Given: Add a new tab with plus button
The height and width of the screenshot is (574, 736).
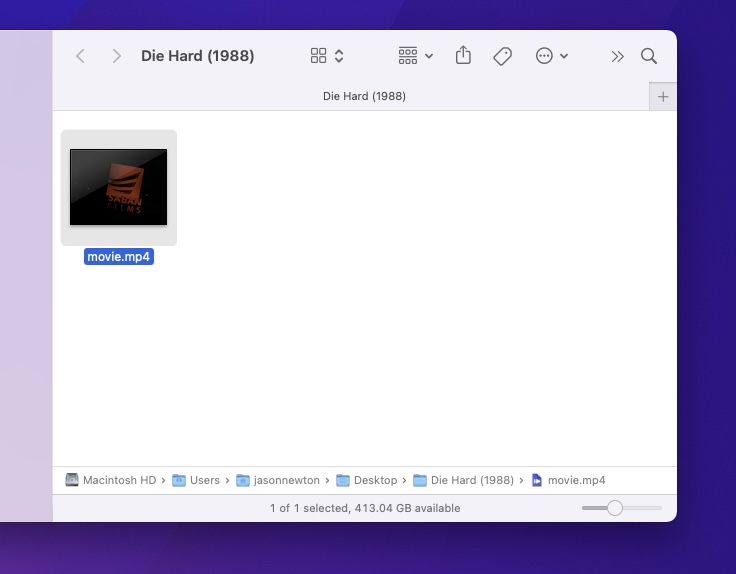Looking at the screenshot, I should 663,97.
